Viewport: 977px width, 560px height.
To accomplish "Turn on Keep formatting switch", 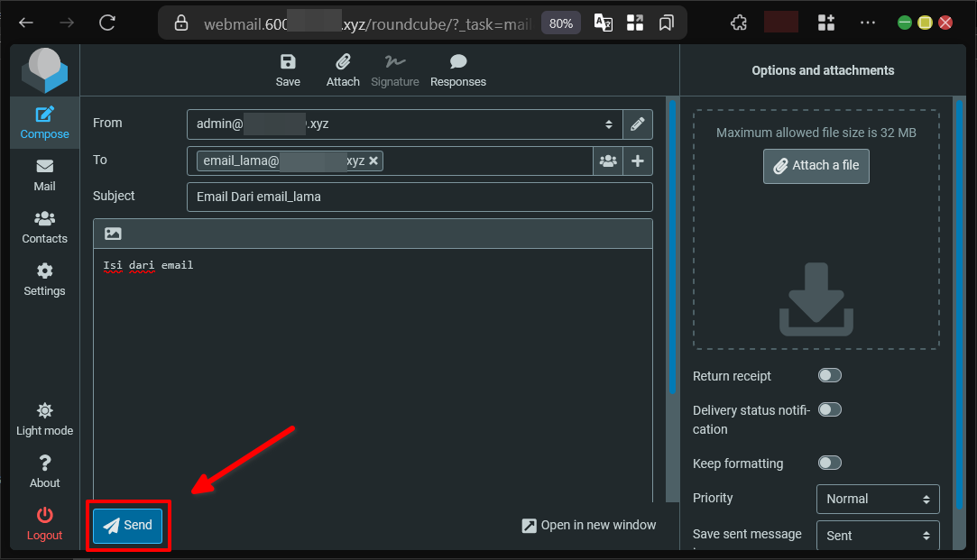I will (829, 463).
